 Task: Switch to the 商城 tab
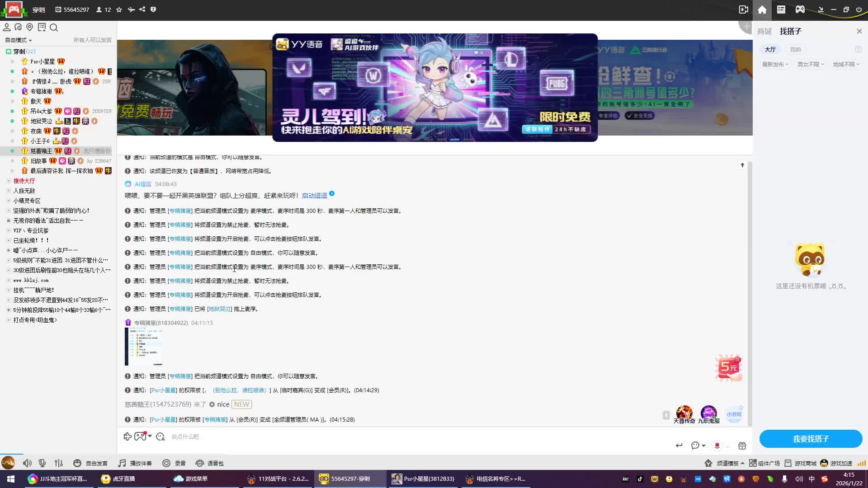point(764,31)
